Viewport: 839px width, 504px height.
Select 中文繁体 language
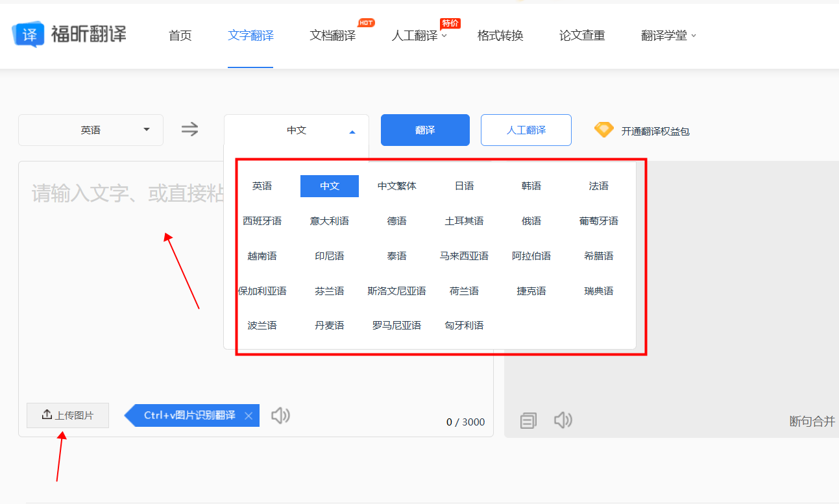pos(397,186)
